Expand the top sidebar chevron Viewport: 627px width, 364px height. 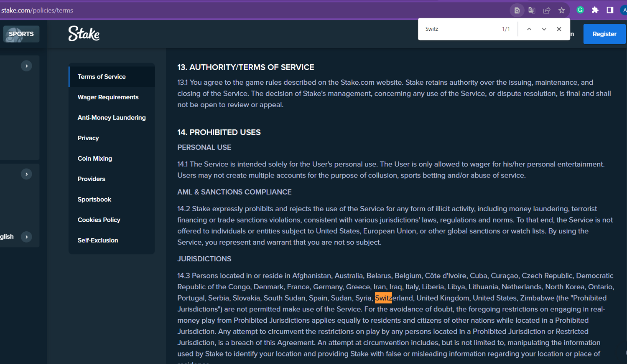26,66
